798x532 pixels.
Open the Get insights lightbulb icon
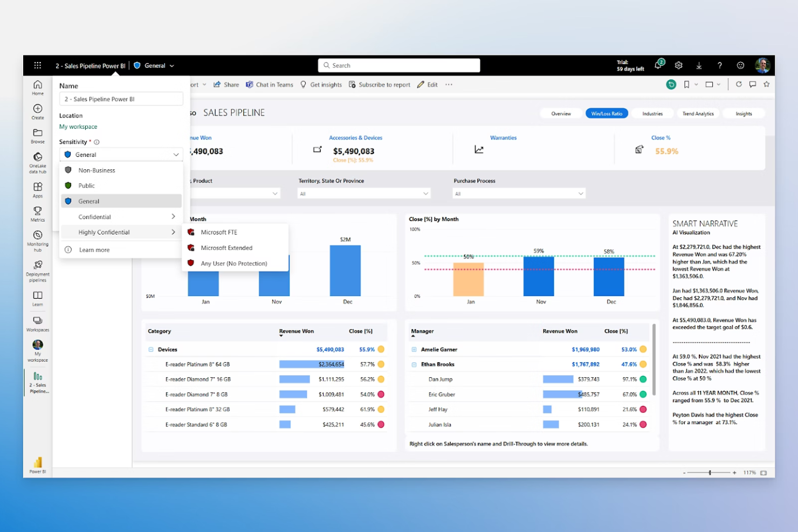point(303,85)
